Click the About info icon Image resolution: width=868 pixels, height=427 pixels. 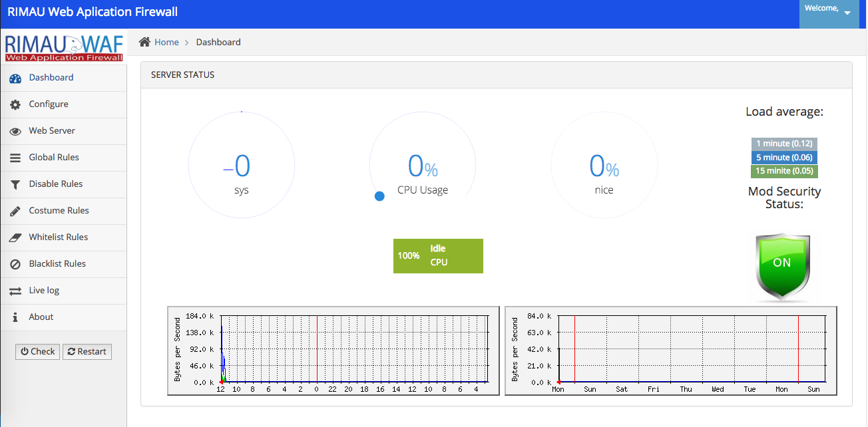(15, 318)
